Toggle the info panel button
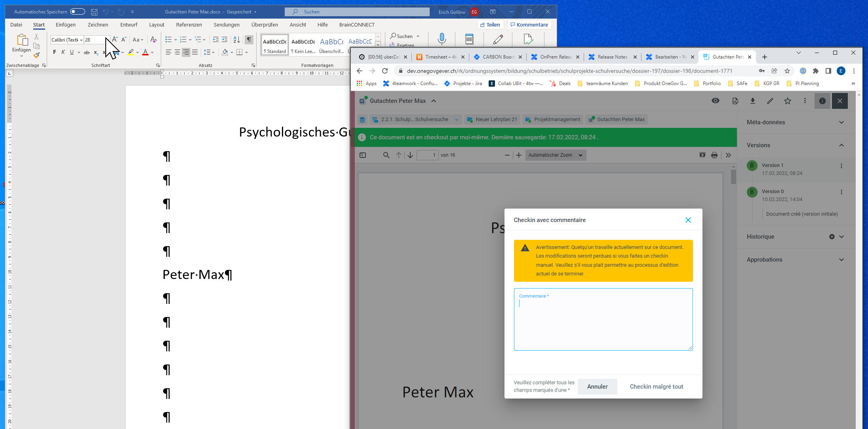The height and width of the screenshot is (429, 868). click(822, 101)
